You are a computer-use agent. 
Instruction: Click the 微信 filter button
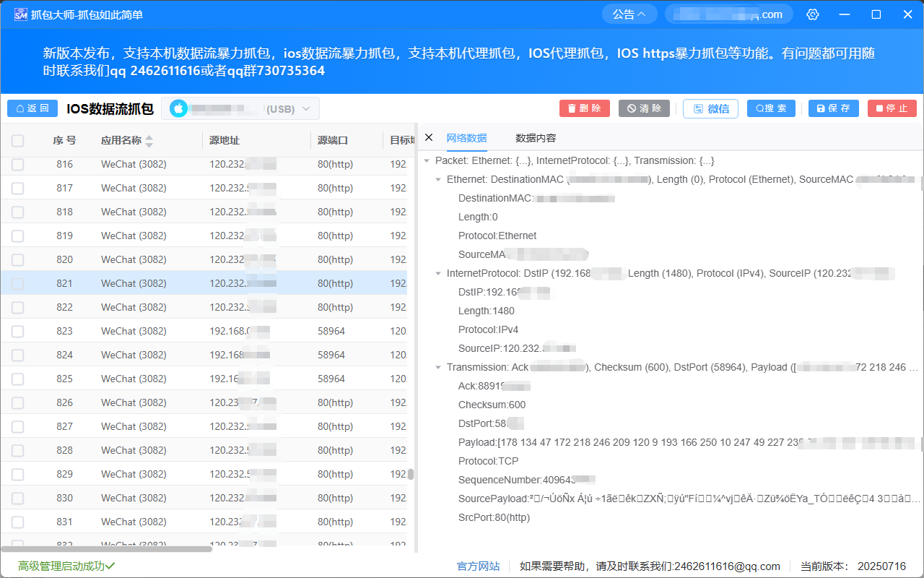(x=710, y=108)
